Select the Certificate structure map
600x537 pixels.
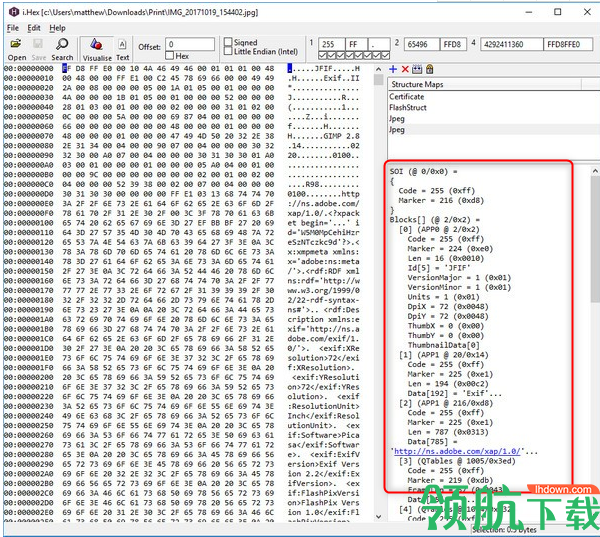406,96
